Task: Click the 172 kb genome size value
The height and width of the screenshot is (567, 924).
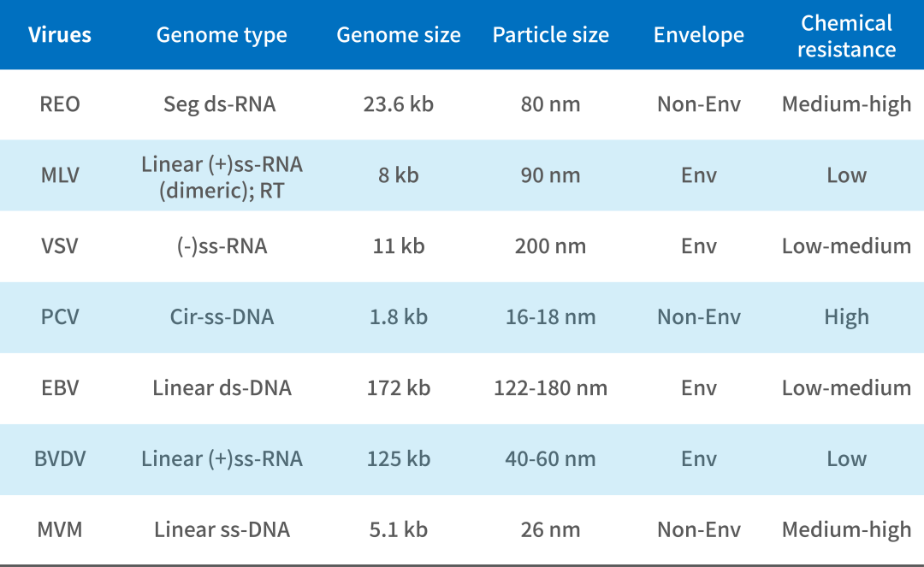Action: click(x=399, y=388)
